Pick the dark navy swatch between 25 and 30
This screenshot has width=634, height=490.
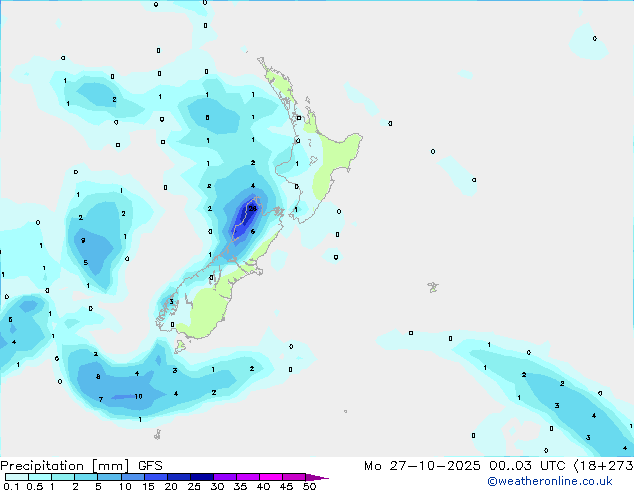201,477
